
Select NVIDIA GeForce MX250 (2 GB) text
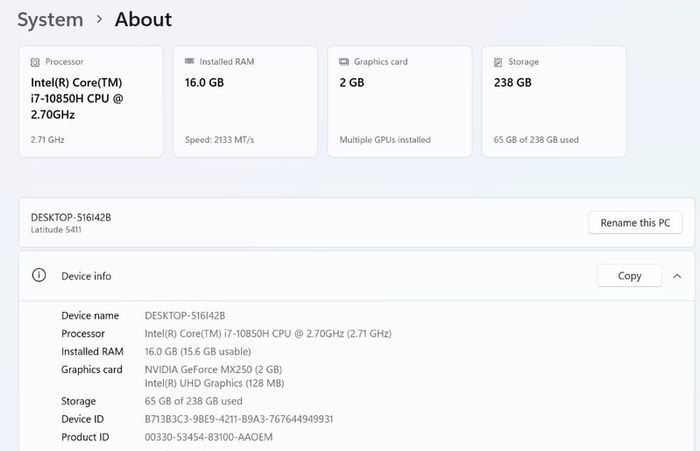(213, 369)
